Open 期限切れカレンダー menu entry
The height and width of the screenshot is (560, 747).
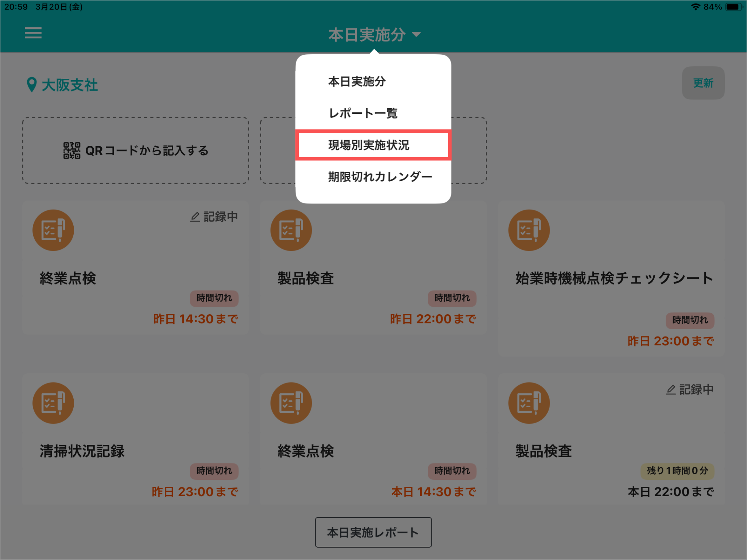click(380, 177)
